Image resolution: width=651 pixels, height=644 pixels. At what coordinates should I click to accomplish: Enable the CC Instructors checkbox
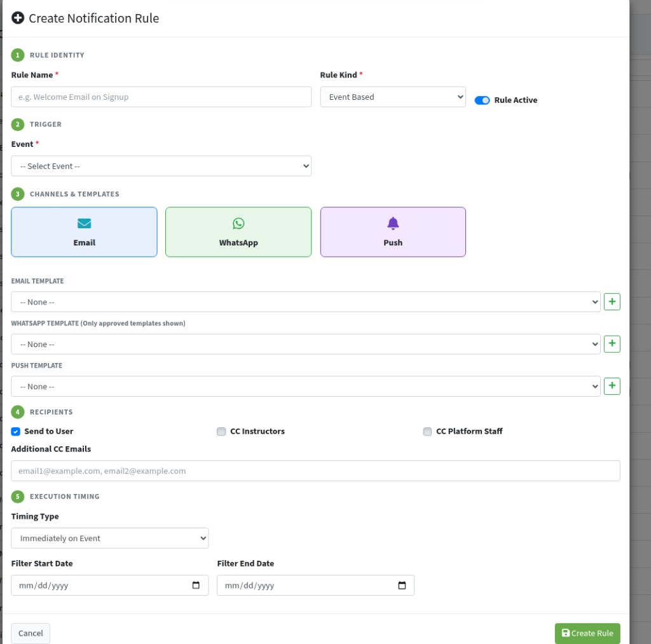(221, 432)
